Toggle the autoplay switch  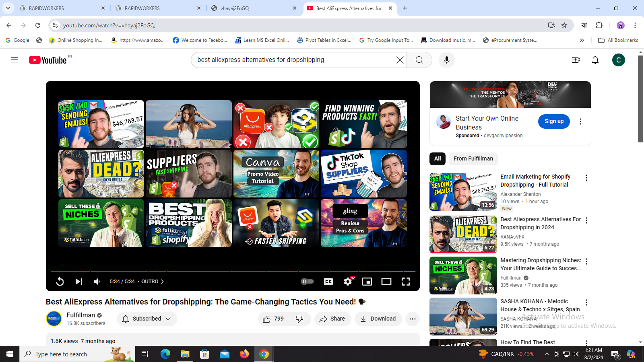[307, 282]
